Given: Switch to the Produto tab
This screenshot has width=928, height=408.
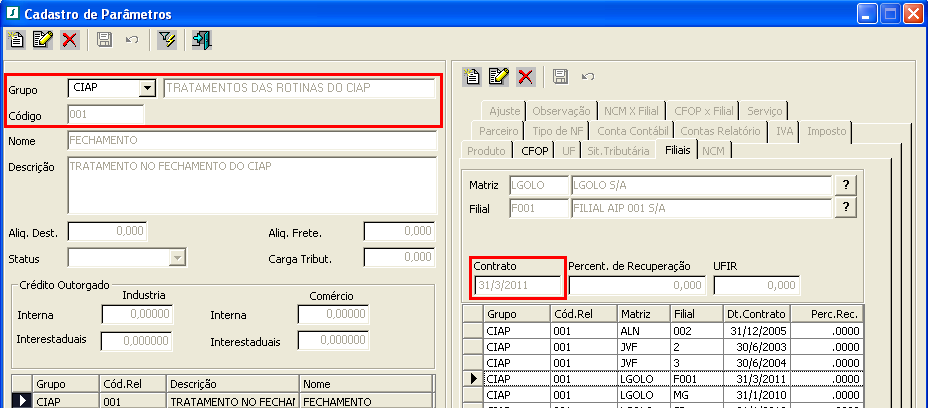Looking at the screenshot, I should 486,151.
